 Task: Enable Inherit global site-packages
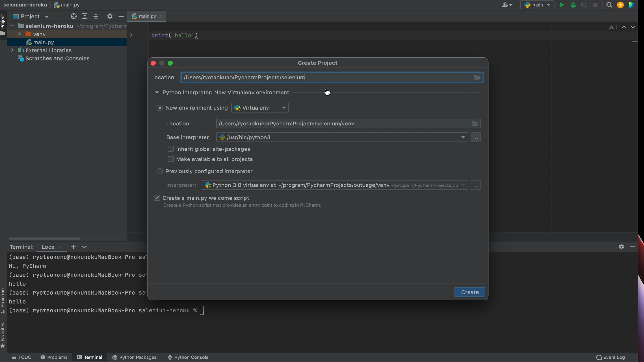point(170,149)
